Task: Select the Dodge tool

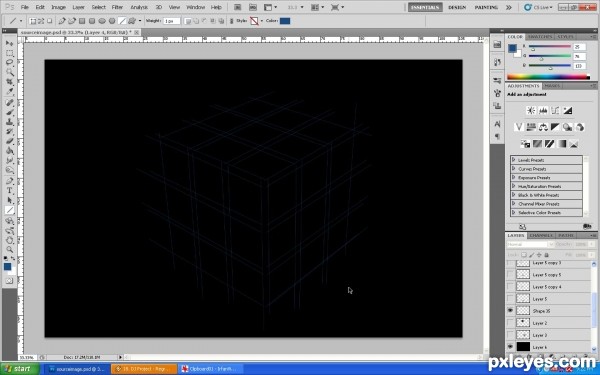Action: pyautogui.click(x=9, y=170)
